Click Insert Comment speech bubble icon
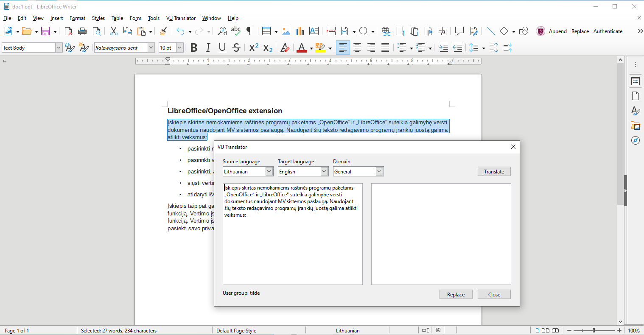Viewport: 644px width, 335px height. coord(459,31)
